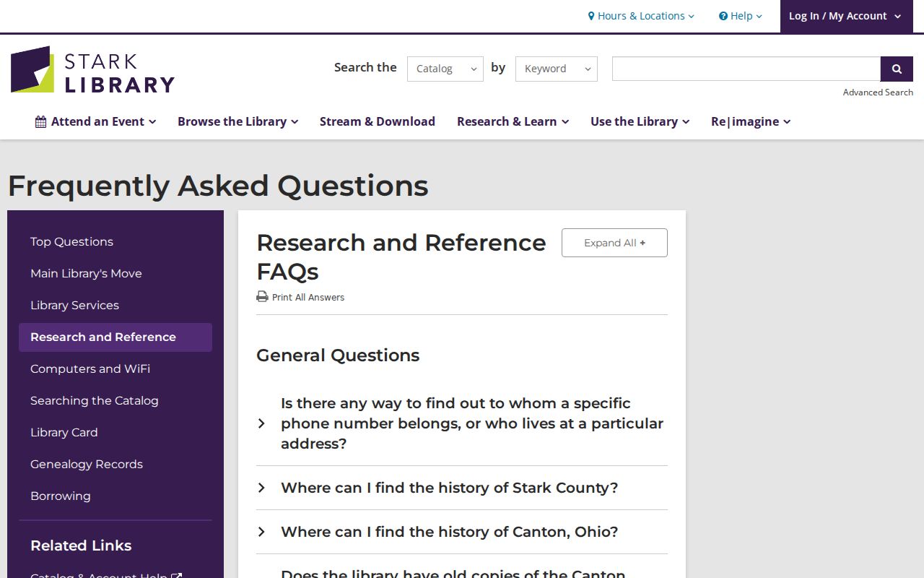Open the Research & Learn menu
The height and width of the screenshot is (578, 924).
(x=513, y=121)
